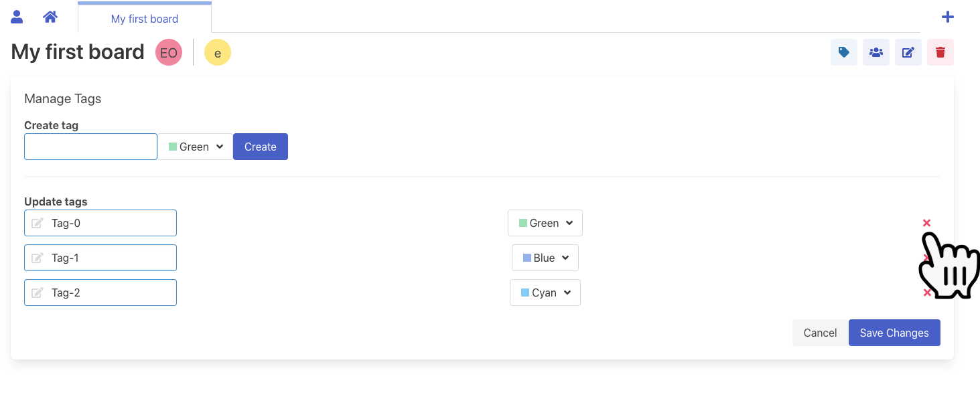Go to the home page icon
The image size is (980, 407).
(50, 17)
